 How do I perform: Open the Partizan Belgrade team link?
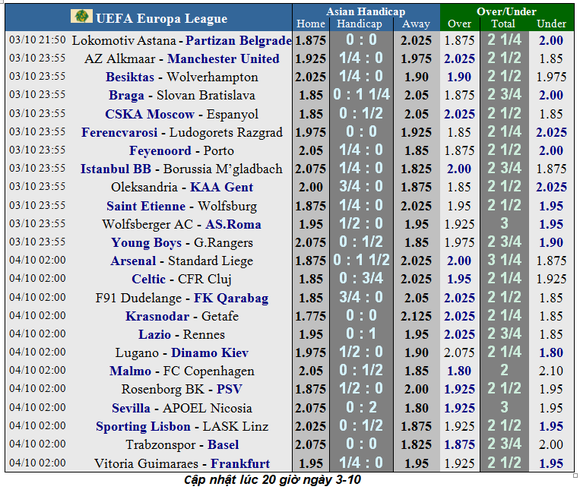tap(239, 40)
